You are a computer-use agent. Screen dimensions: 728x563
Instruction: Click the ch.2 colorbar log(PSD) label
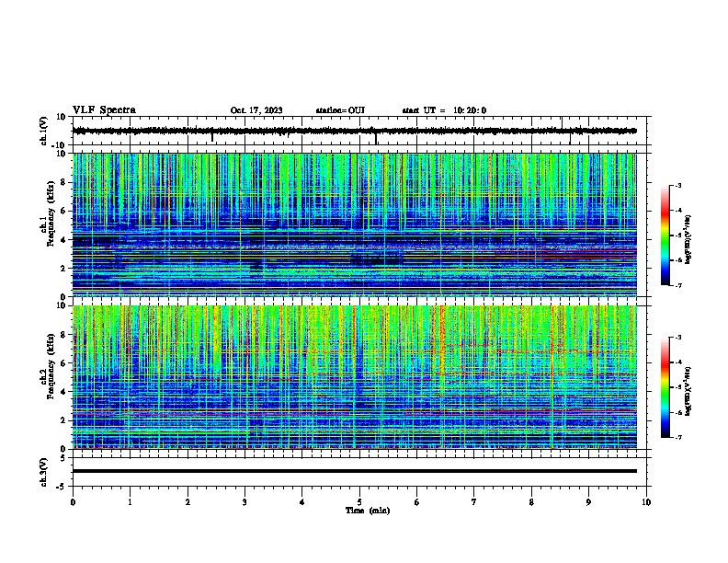[688, 391]
